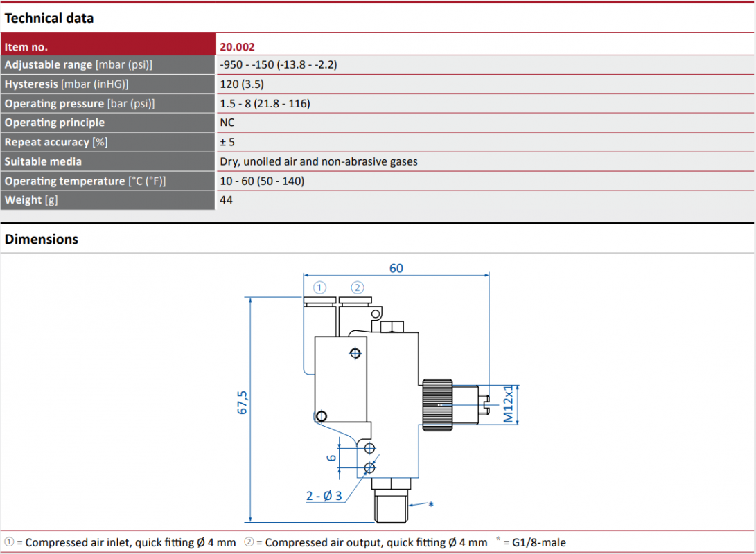
Task: Click the circled 2 port marker in drawing
Action: [x=358, y=287]
